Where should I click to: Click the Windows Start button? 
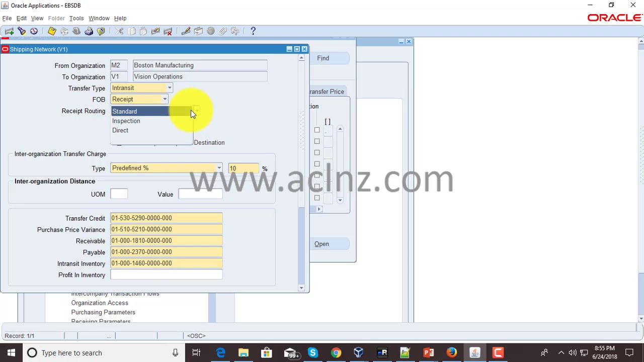point(11,352)
